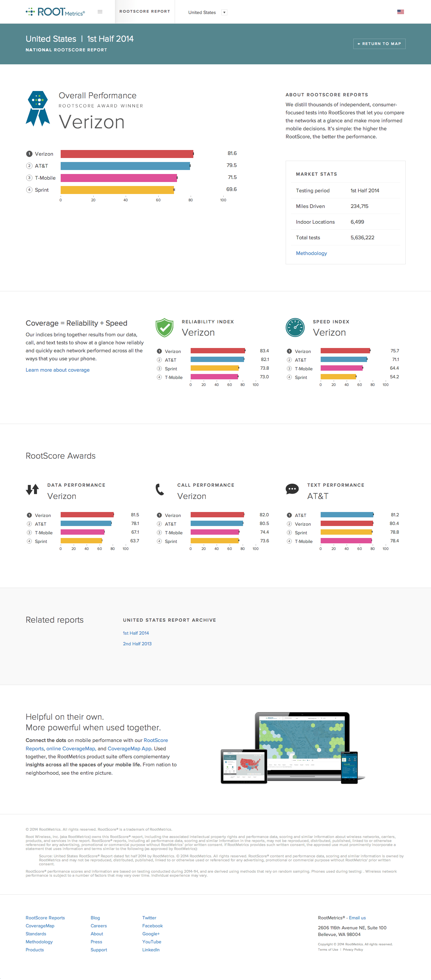Click the US flag icon
The image size is (431, 980).
pos(400,12)
